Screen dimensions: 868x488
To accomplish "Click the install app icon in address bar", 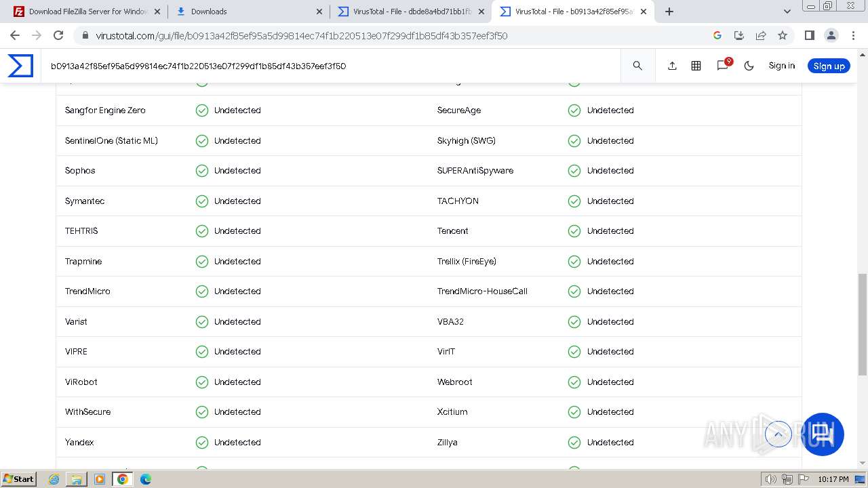I will click(739, 35).
